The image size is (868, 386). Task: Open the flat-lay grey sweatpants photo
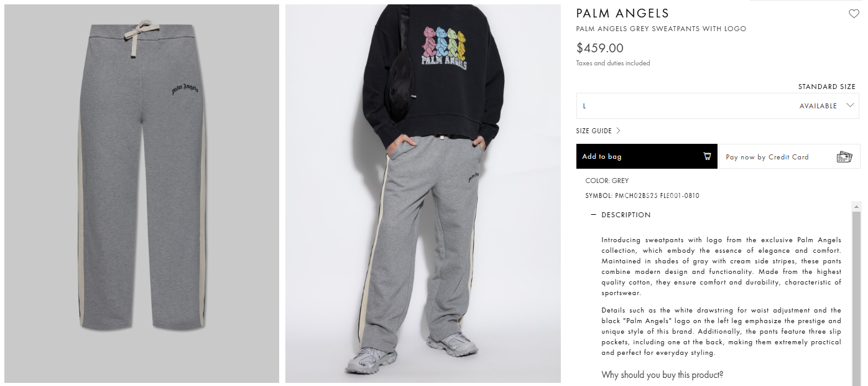(142, 194)
